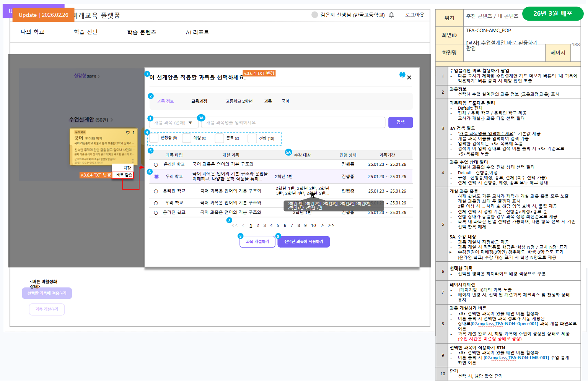Check the 종료 (2) status checkbox

tap(219, 138)
